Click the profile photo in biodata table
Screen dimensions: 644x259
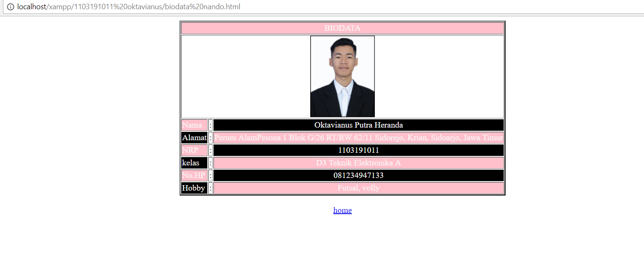pyautogui.click(x=342, y=76)
